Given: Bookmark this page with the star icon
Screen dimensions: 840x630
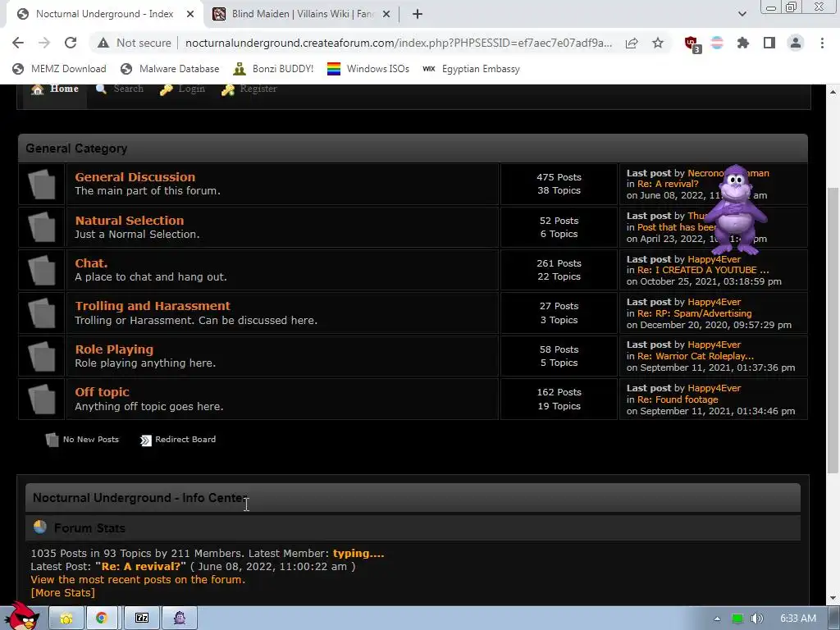Looking at the screenshot, I should click(x=658, y=43).
